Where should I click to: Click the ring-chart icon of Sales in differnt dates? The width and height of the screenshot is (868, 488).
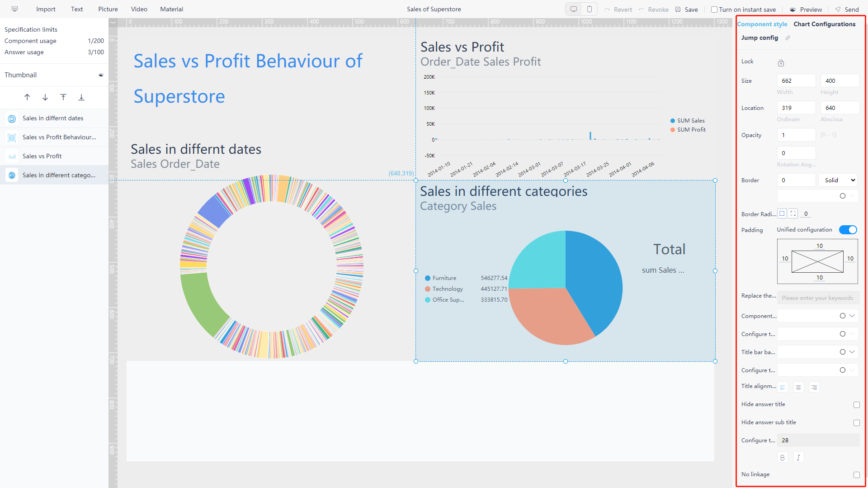(x=12, y=118)
